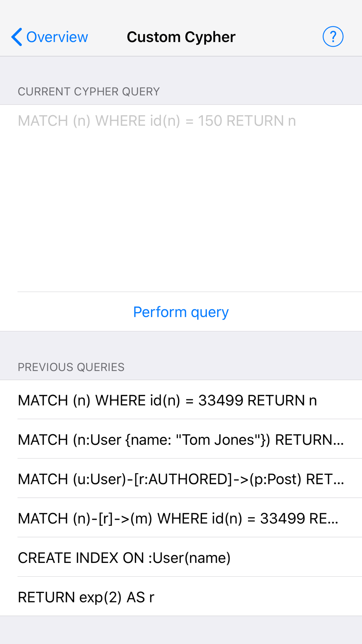Select CREATE INDEX ON :User(name) query
Image resolution: width=362 pixels, height=644 pixels.
181,557
